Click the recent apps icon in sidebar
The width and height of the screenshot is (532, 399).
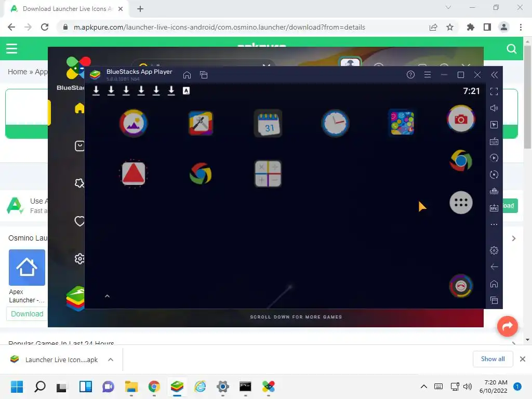(494, 300)
